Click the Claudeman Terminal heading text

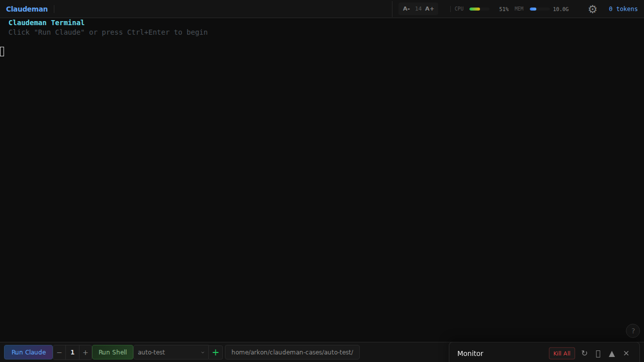[46, 23]
